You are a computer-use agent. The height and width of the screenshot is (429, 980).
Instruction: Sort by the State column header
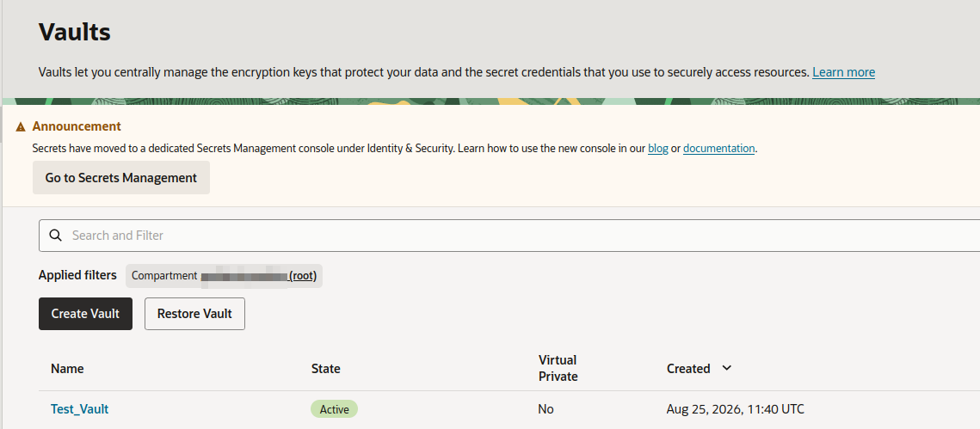point(325,369)
